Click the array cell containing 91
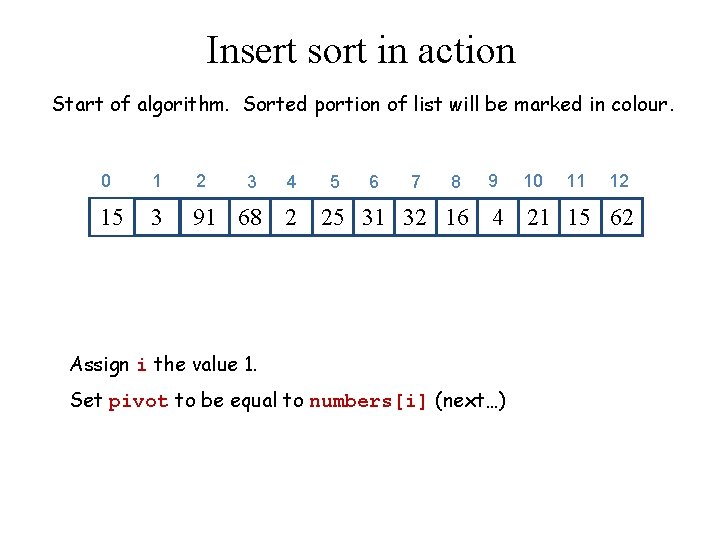Screen dimensions: 720x540 coord(204,218)
